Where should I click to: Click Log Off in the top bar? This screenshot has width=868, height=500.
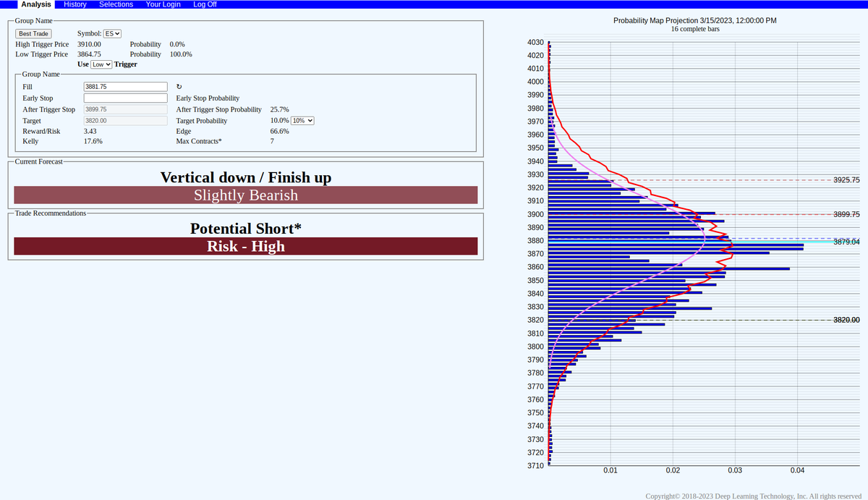[x=205, y=4]
